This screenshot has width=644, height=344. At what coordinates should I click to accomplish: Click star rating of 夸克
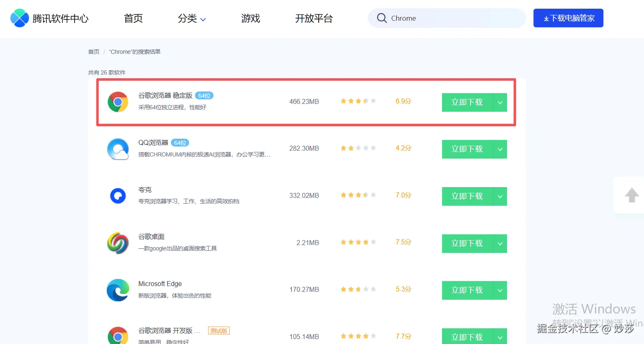coord(358,195)
